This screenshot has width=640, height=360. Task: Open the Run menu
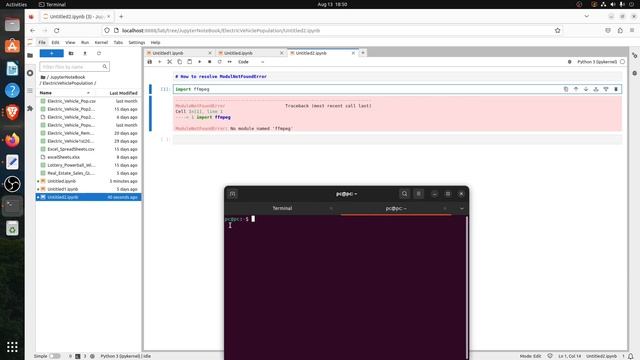85,42
